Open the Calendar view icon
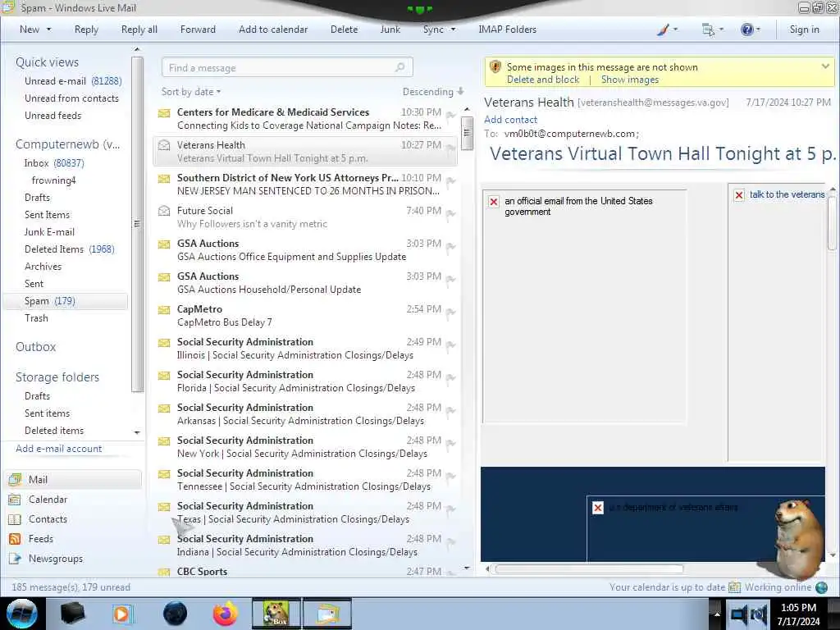The image size is (840, 630). [15, 500]
